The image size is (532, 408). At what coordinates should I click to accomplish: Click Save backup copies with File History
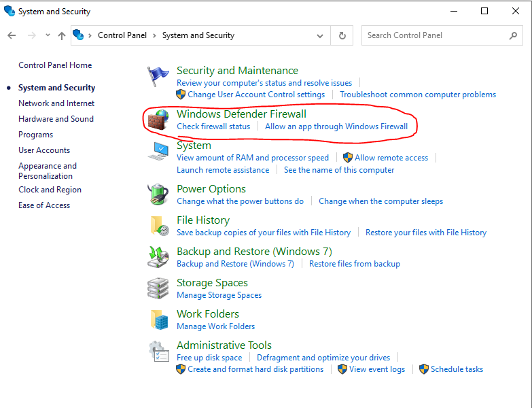[x=264, y=233]
